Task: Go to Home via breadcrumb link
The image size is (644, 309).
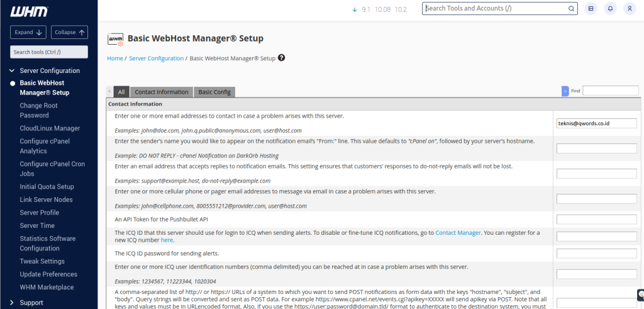Action: (114, 59)
